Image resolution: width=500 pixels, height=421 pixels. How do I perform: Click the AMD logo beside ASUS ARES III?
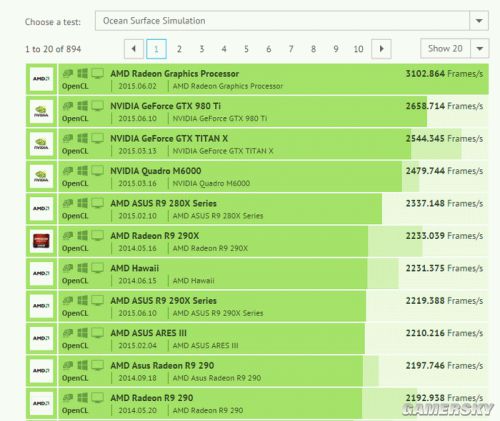click(41, 338)
